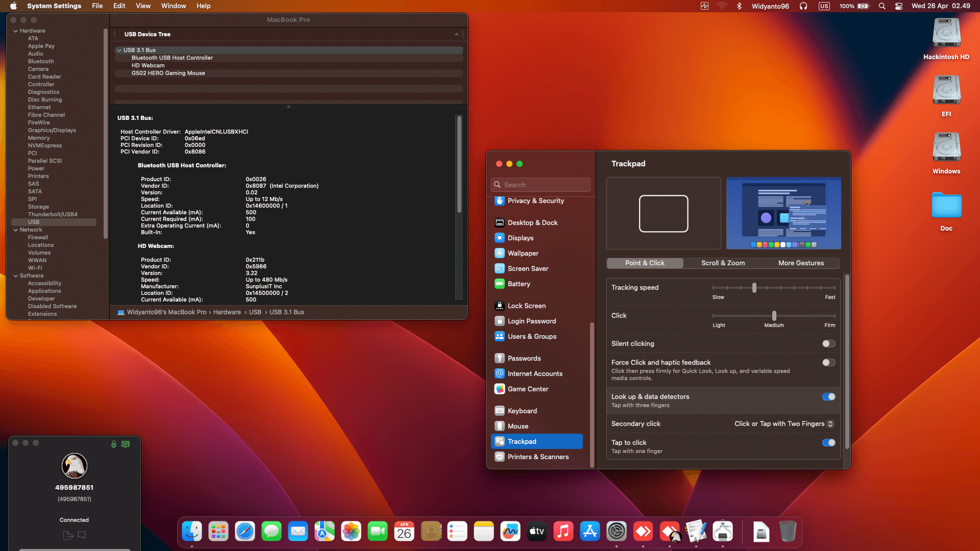Collapse the Network section in System Information

click(16, 230)
